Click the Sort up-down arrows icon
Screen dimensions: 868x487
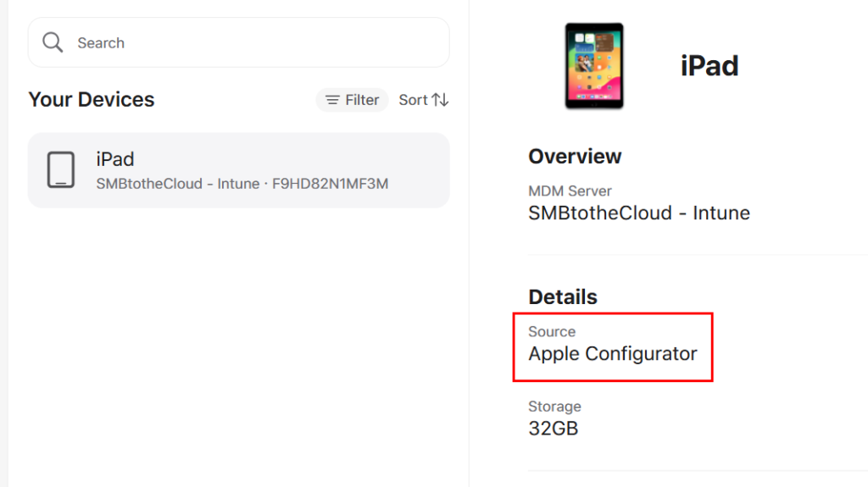[440, 100]
